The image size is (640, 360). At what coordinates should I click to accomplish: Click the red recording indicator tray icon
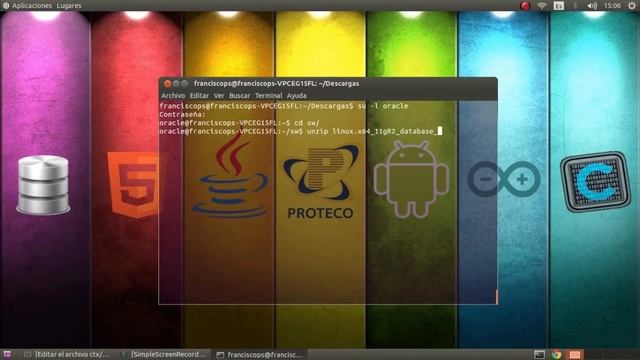coord(525,6)
